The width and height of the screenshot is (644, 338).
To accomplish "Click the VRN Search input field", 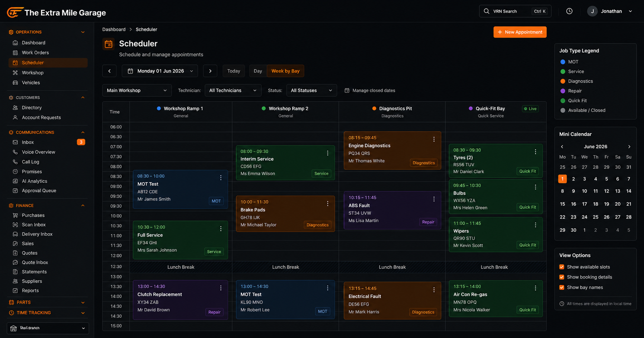I will 515,11.
